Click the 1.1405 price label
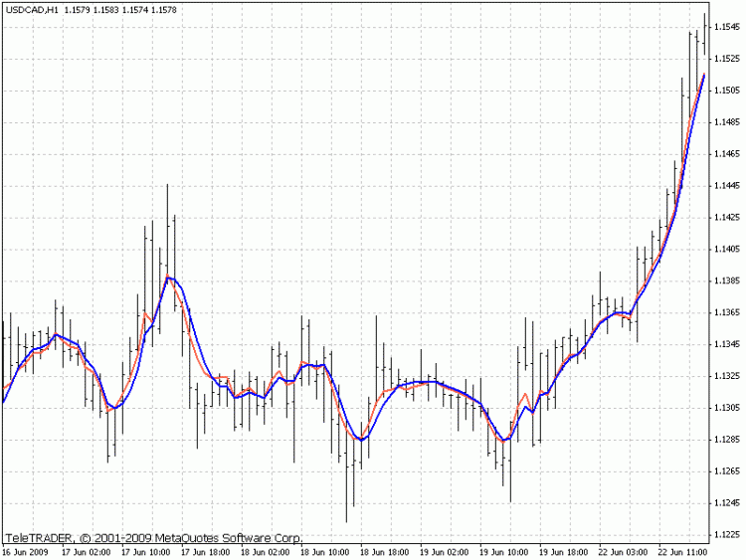Viewport: 746px width, 560px height. pos(727,249)
